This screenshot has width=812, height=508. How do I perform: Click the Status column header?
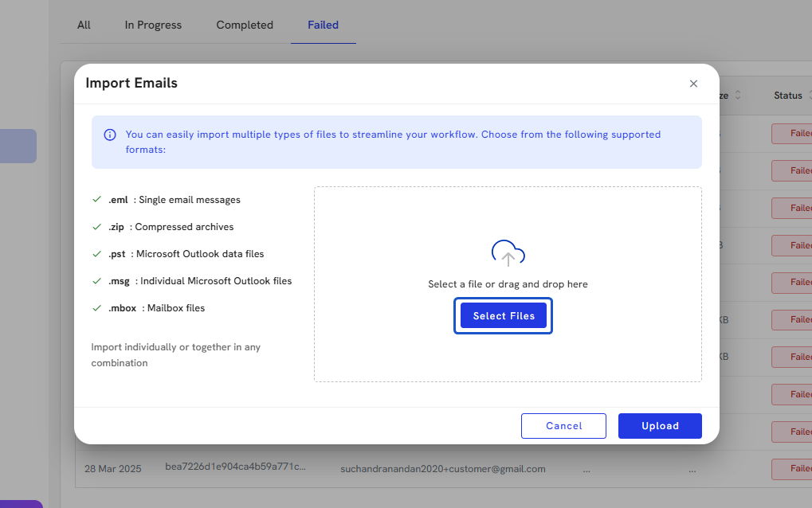click(787, 96)
